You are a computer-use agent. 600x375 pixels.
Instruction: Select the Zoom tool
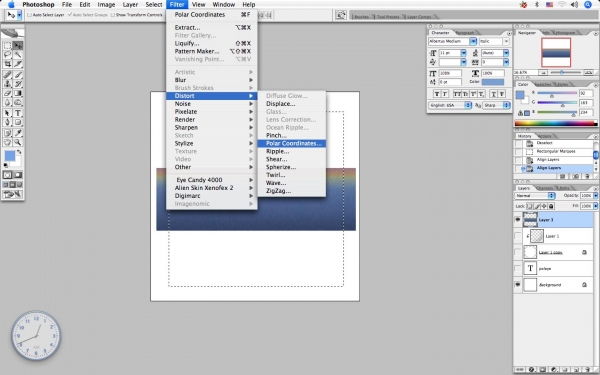(18, 142)
